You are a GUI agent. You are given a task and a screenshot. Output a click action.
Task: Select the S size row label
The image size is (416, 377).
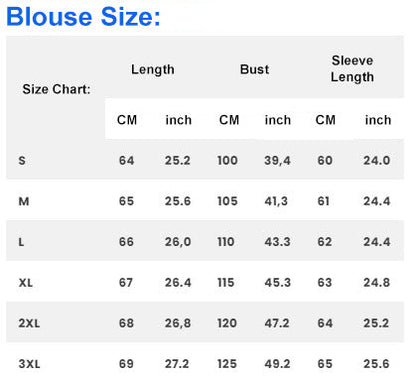[x=22, y=161]
